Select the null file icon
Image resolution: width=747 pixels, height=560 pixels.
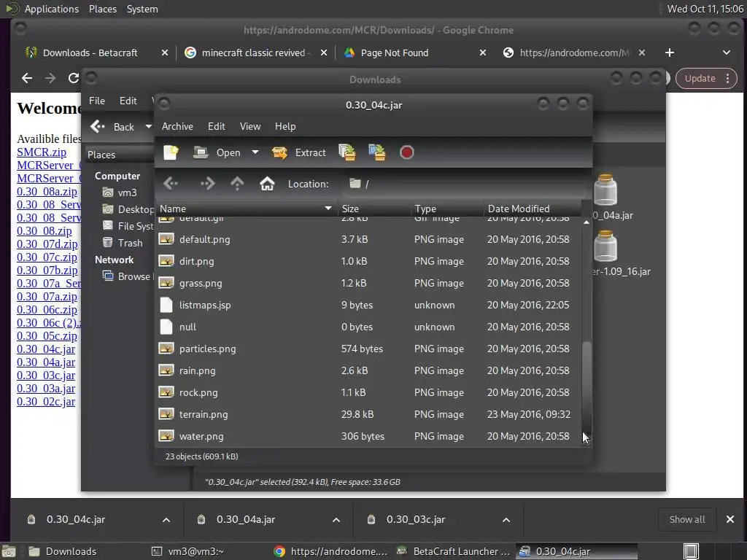click(166, 327)
